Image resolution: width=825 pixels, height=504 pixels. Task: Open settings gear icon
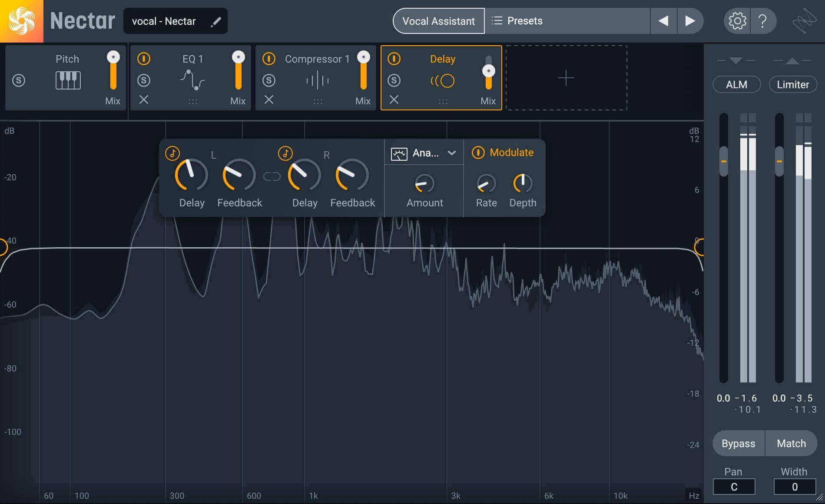737,21
